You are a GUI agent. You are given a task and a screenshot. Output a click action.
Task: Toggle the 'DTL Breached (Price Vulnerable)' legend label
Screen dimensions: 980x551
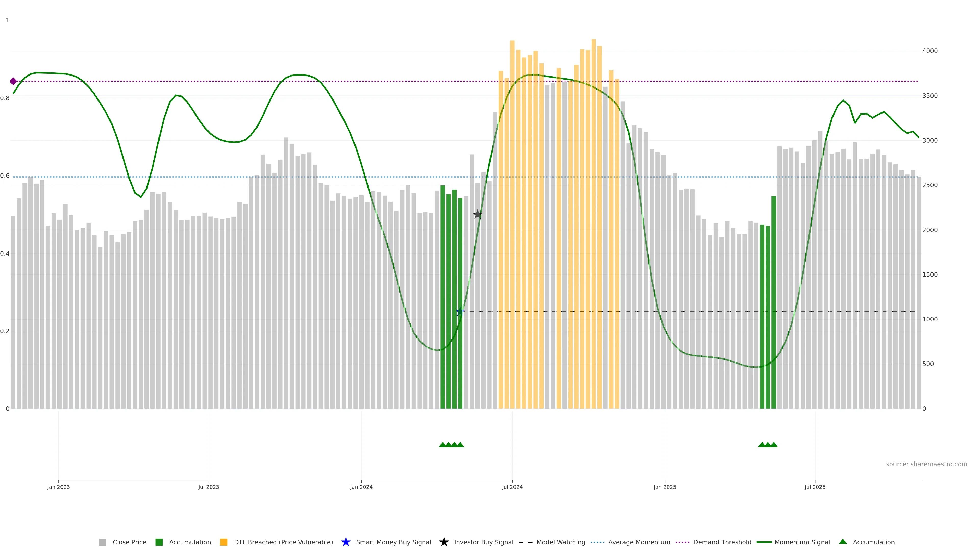point(283,542)
